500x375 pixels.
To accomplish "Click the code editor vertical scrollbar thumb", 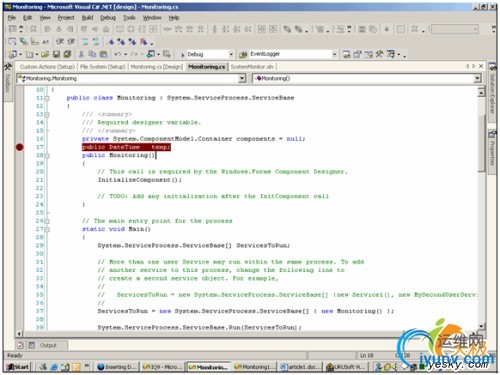I will (481, 143).
